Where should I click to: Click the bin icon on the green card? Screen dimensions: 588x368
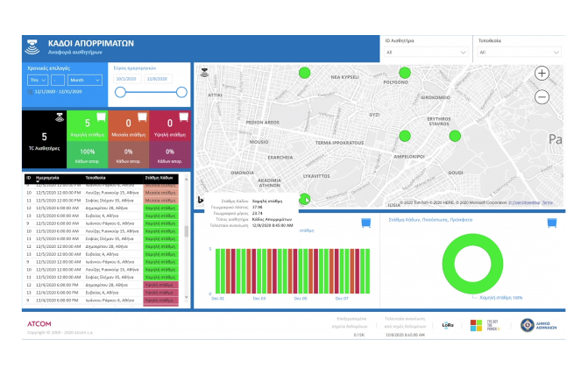[101, 117]
